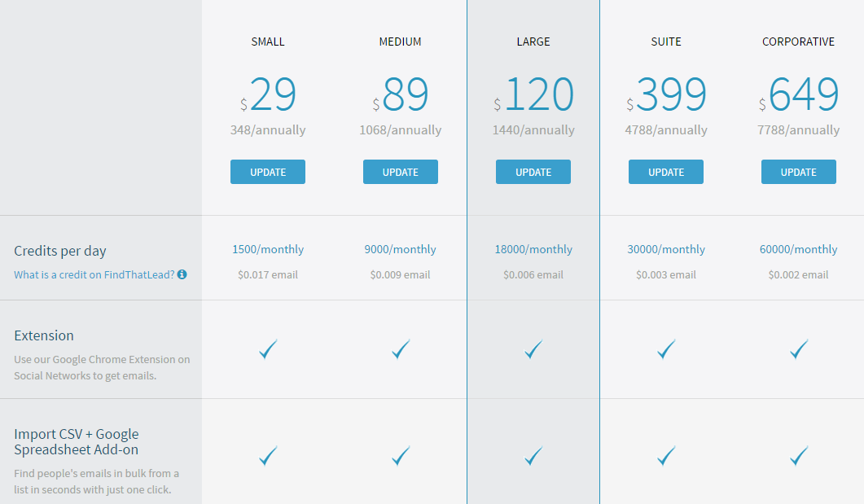Select the SUITE plan heading

click(x=666, y=42)
